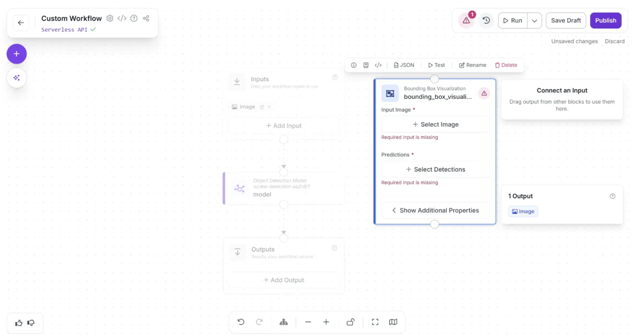Click the zoom out minus button

tap(308, 322)
